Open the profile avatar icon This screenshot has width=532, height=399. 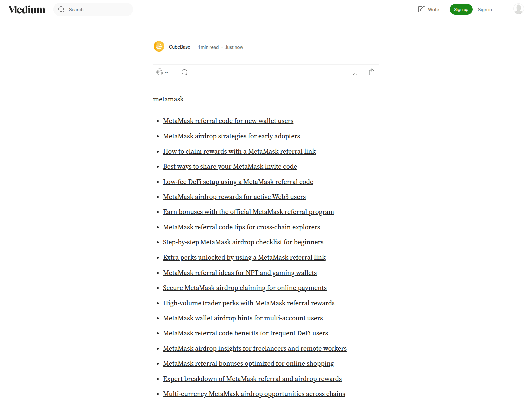[519, 9]
